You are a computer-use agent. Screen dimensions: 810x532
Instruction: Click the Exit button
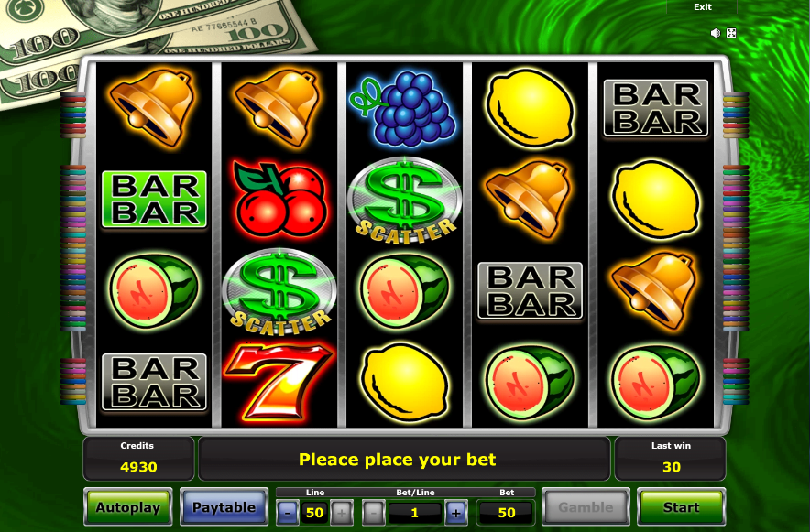click(x=702, y=6)
